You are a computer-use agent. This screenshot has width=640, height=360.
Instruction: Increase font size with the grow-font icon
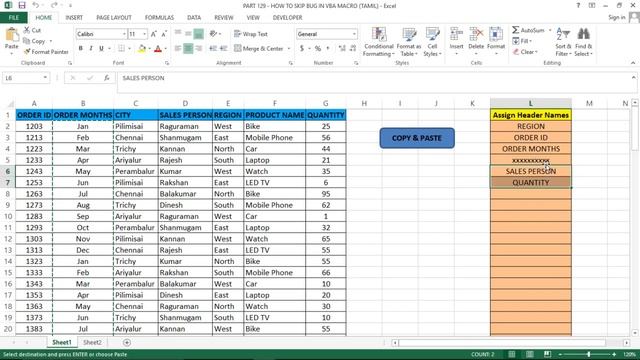pyautogui.click(x=154, y=34)
